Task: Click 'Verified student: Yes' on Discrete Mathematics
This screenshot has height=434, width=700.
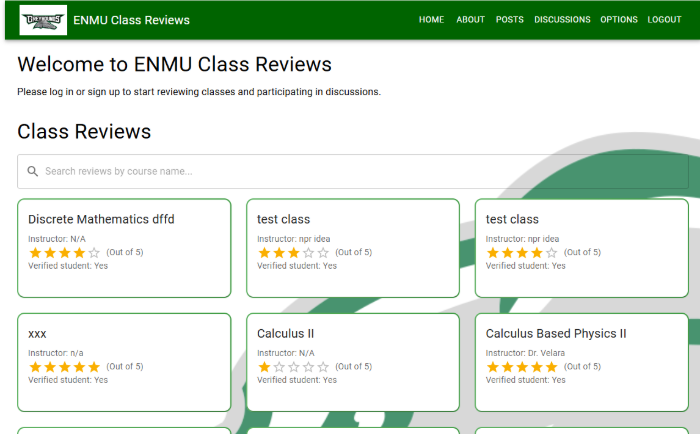Action: point(68,266)
